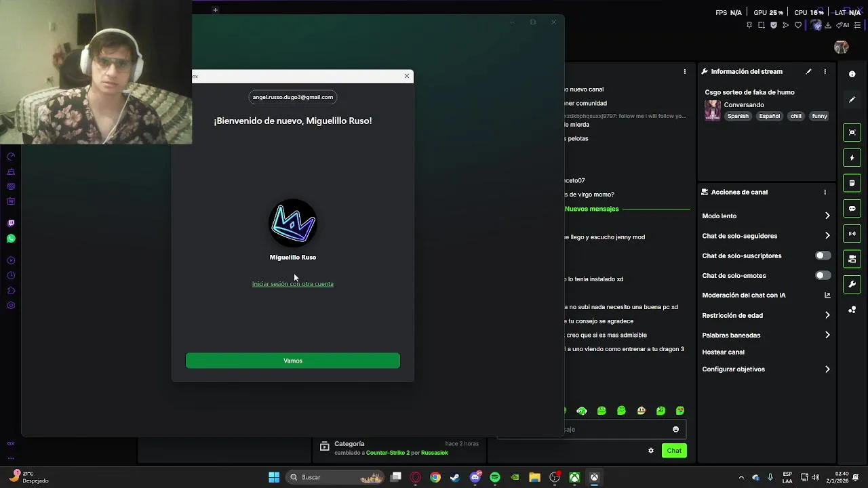Open the extensions cube sidebar icon

[x=11, y=291]
